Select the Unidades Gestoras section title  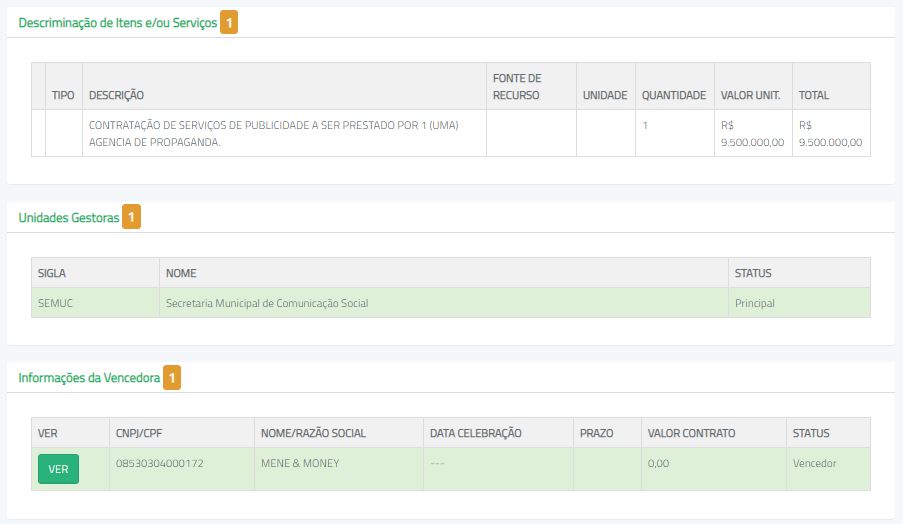point(69,217)
